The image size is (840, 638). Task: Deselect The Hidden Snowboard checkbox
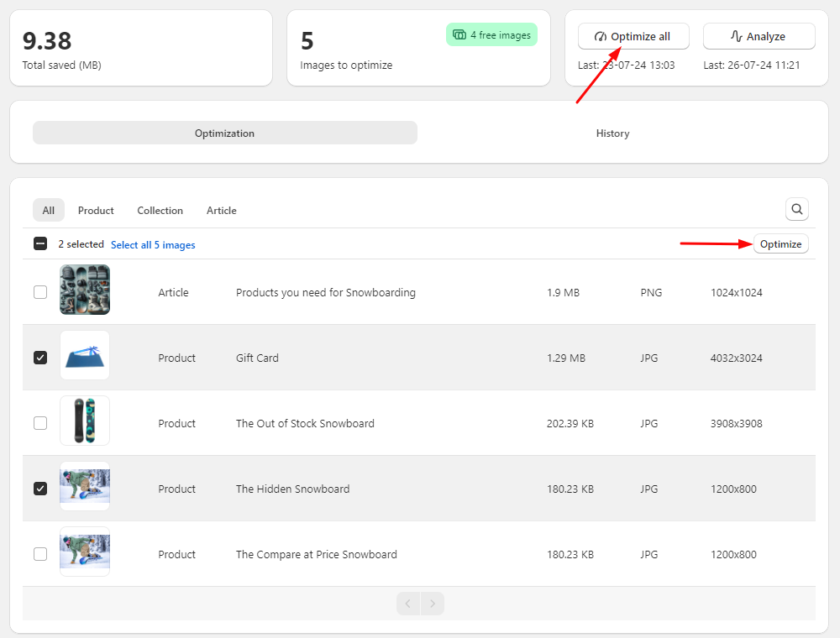[40, 488]
